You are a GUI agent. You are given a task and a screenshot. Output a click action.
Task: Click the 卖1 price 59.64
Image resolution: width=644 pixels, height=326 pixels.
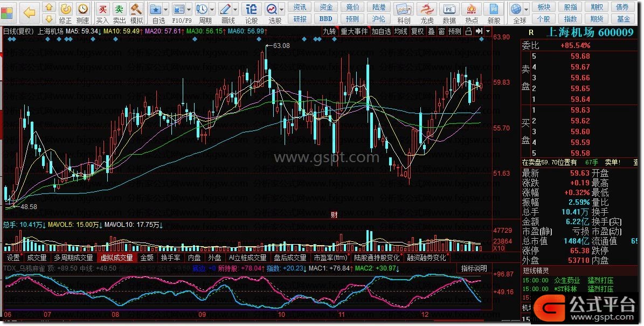pyautogui.click(x=580, y=99)
